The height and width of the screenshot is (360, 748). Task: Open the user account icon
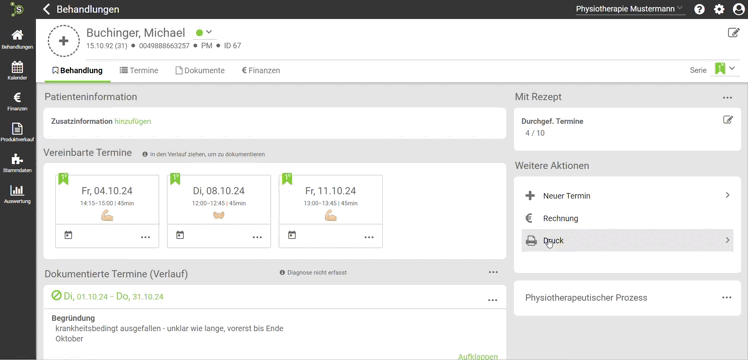pos(738,9)
